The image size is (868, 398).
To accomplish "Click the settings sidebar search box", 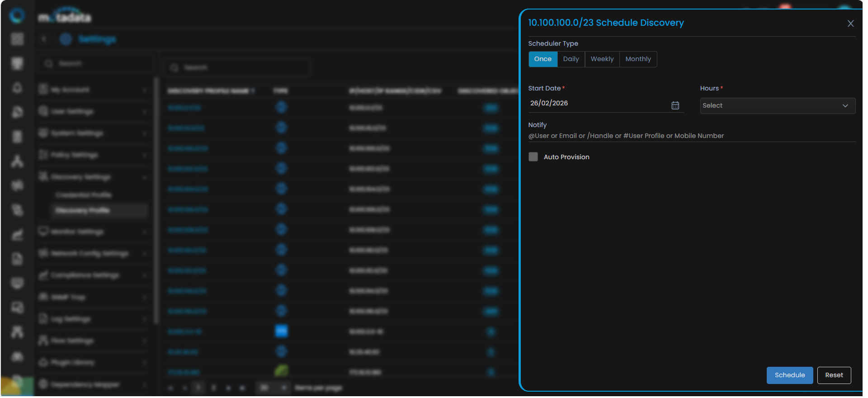I will 96,64.
